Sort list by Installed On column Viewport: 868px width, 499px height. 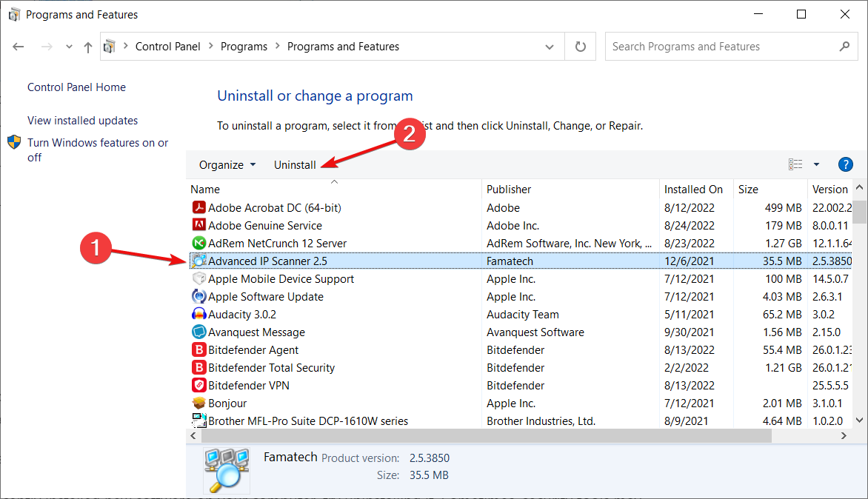coord(696,190)
